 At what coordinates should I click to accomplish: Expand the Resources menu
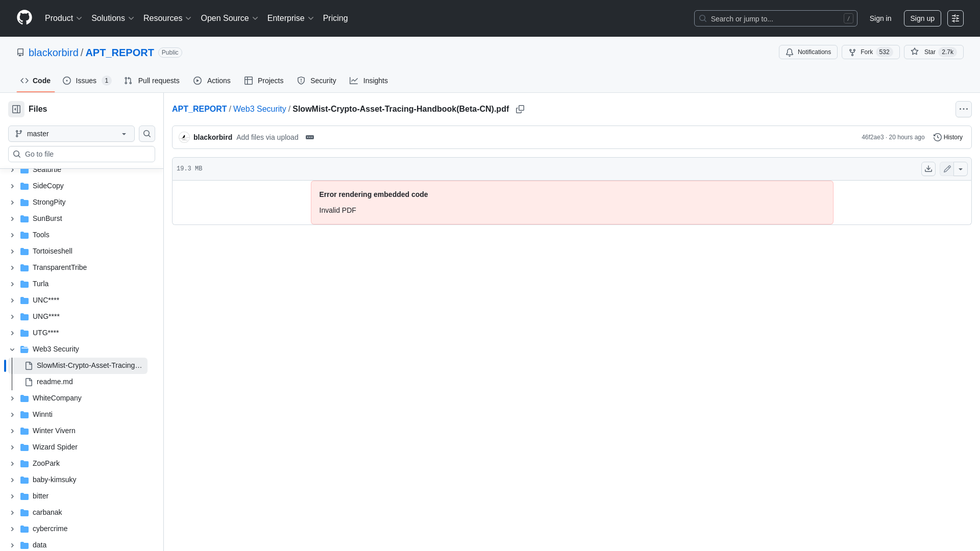pyautogui.click(x=167, y=18)
